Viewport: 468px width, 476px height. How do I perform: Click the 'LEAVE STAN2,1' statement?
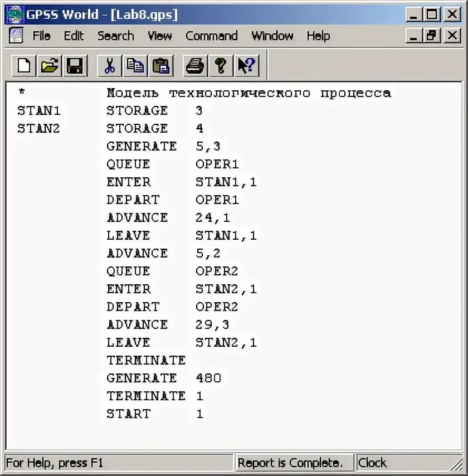(182, 342)
